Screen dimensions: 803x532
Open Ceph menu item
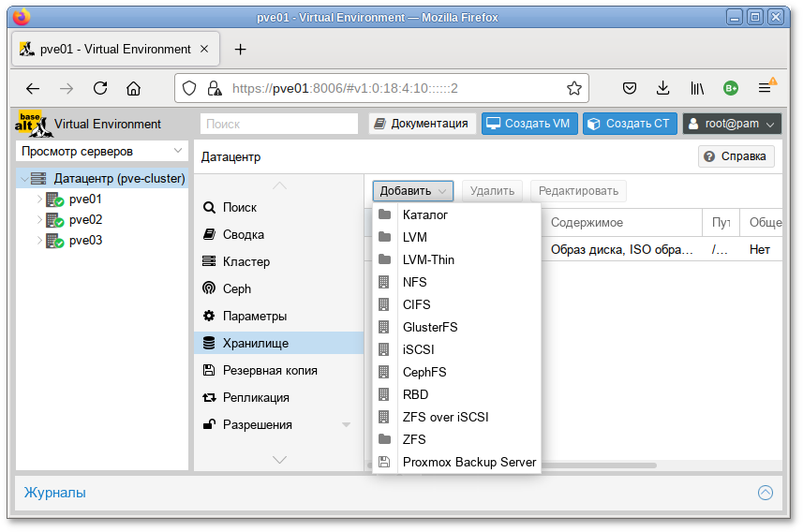pos(279,288)
